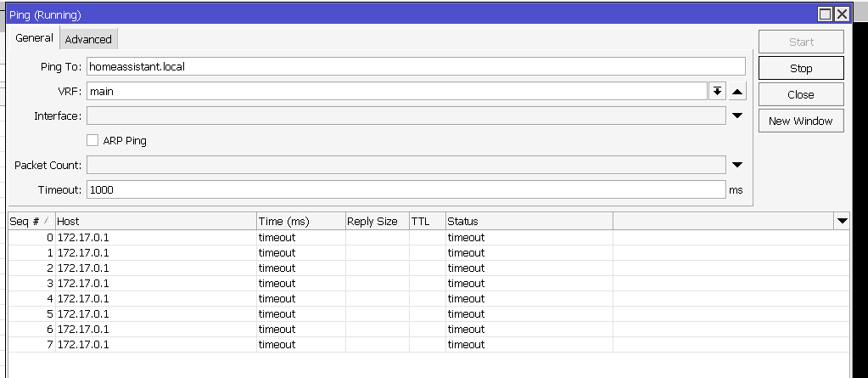Click the Status column header
This screenshot has width=868, height=378.
point(528,221)
